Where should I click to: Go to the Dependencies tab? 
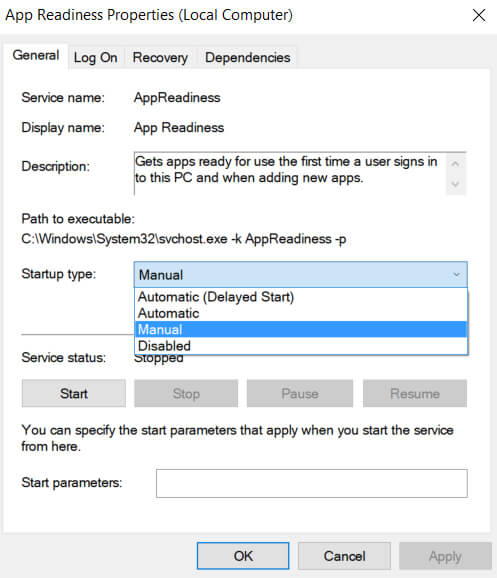tap(247, 58)
